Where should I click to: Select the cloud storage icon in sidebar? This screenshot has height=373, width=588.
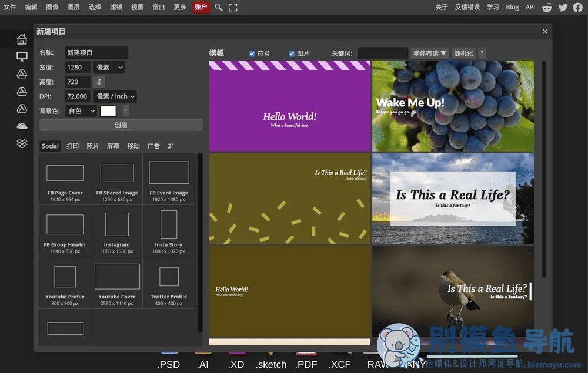(22, 126)
